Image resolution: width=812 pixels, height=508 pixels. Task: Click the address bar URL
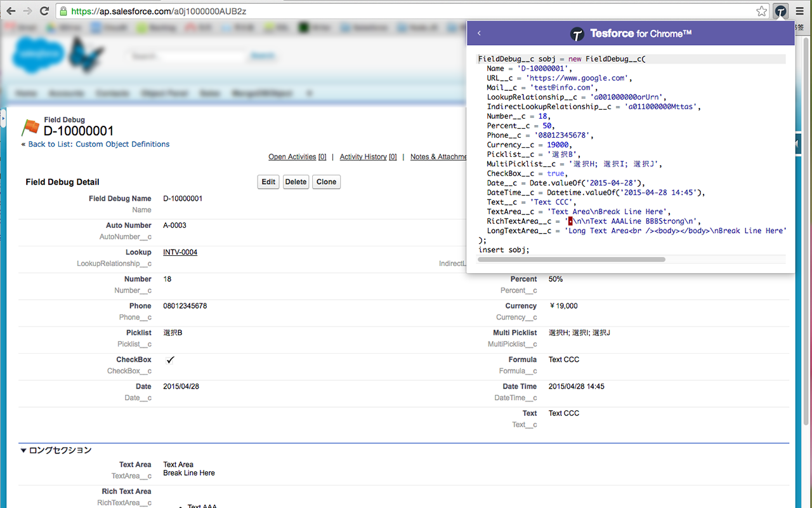[159, 11]
